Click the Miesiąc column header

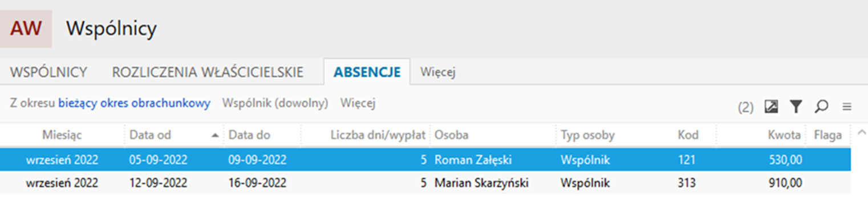click(62, 136)
